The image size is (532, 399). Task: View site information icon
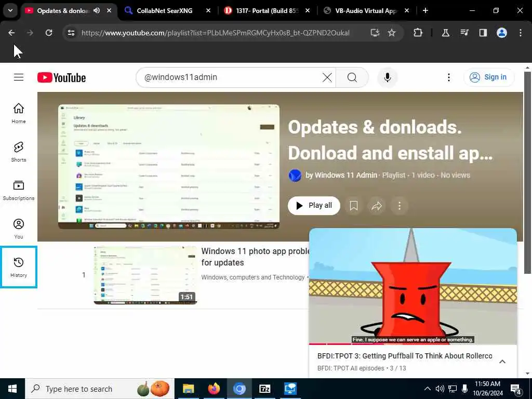(71, 33)
